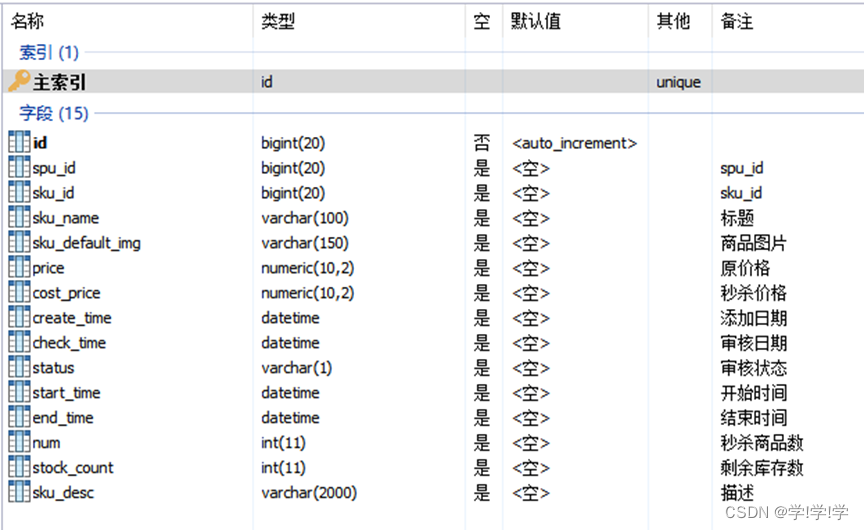Viewport: 864px width, 530px height.
Task: Select the stock_count field name
Action: (73, 468)
